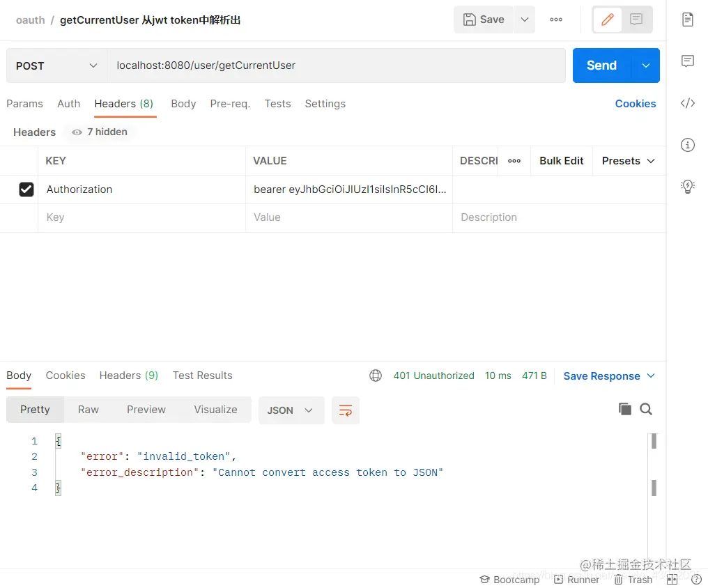Open the response Headers (9) tab
The width and height of the screenshot is (708, 588).
[129, 376]
